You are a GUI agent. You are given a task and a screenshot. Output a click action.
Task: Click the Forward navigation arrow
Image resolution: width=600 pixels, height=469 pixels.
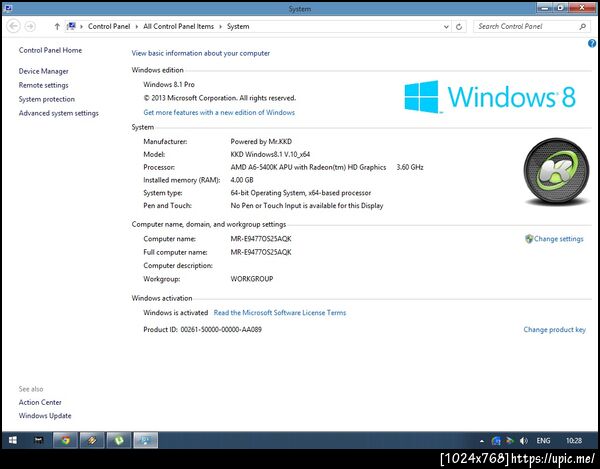tap(30, 26)
